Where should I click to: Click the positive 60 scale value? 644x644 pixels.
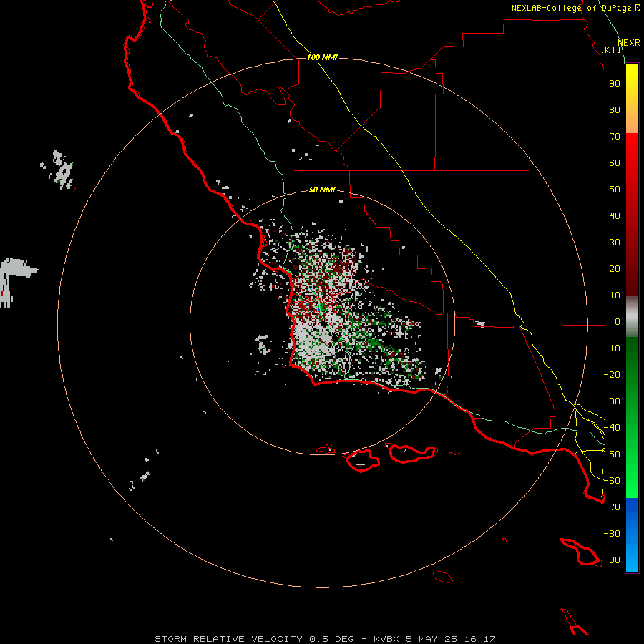click(615, 163)
